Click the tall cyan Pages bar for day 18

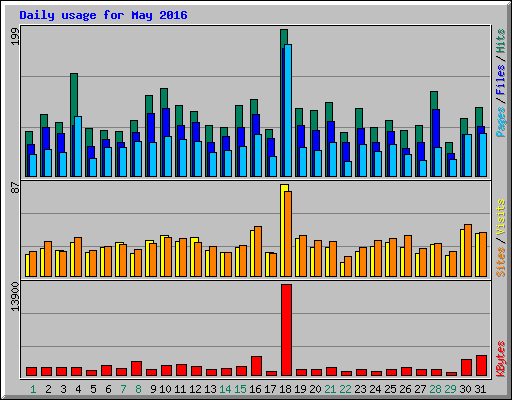(x=288, y=110)
